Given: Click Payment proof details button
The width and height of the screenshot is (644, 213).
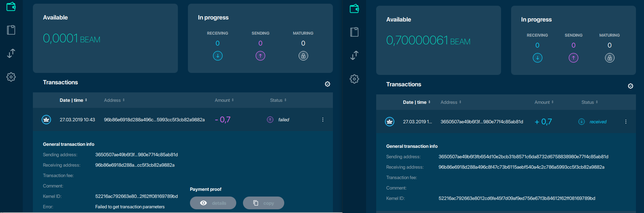Looking at the screenshot, I should (213, 203).
